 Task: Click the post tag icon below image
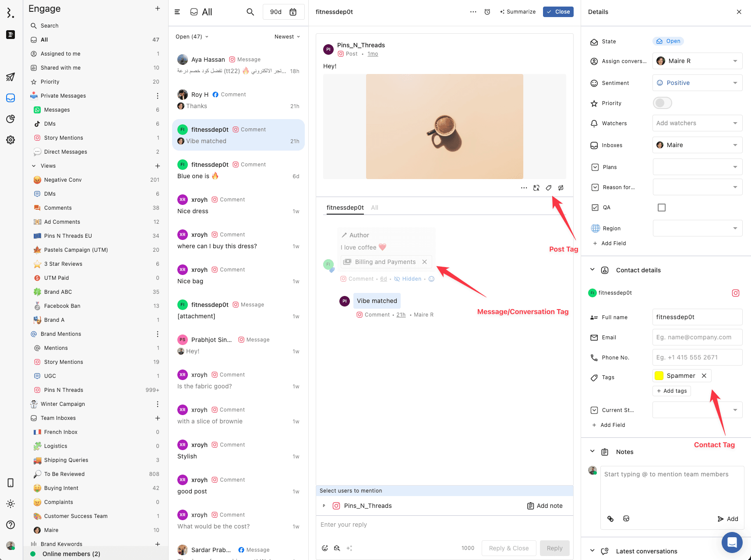[x=548, y=188]
